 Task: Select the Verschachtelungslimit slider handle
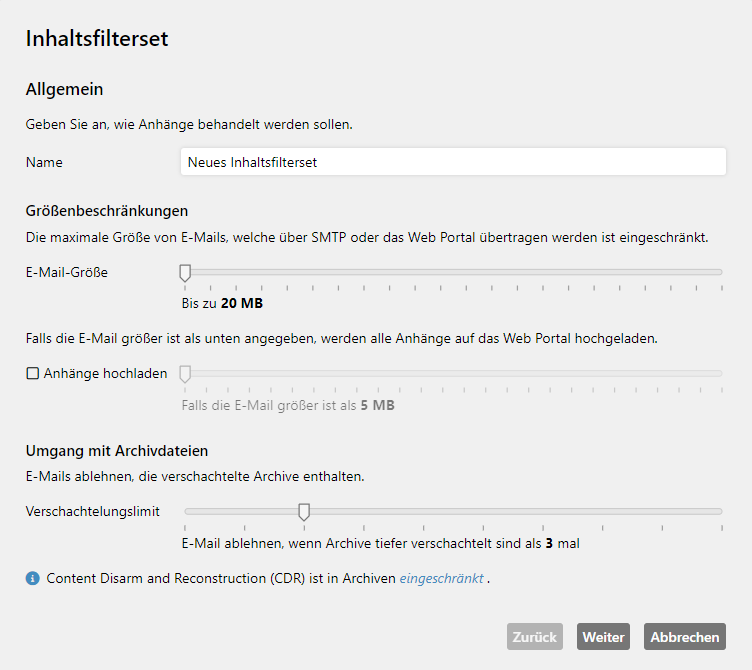click(x=304, y=512)
